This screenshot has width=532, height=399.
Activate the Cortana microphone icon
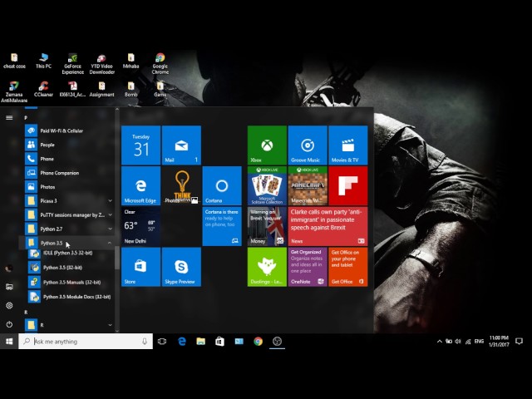pyautogui.click(x=145, y=342)
